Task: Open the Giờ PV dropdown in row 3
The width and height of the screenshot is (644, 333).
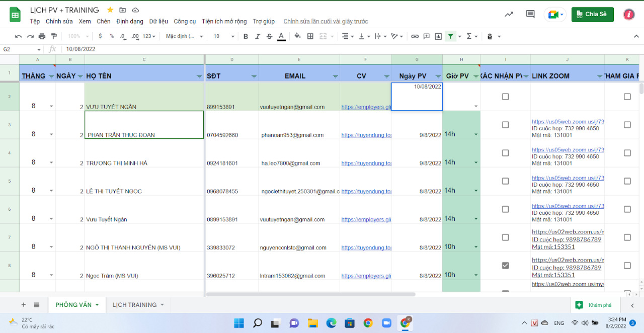Action: (475, 134)
